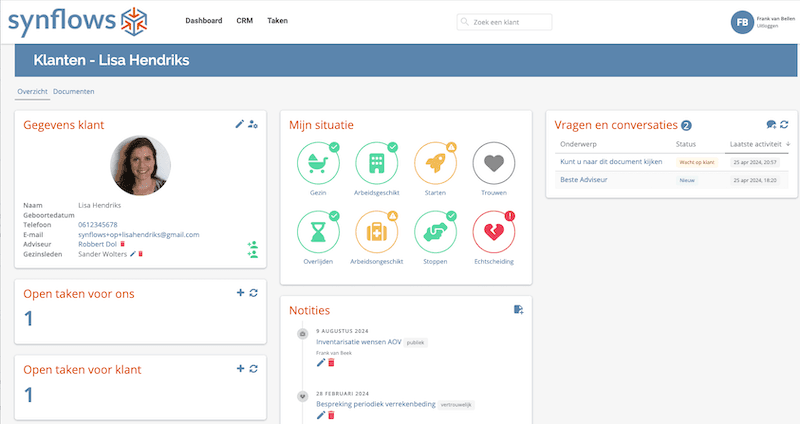Open the CRM menu item

[x=244, y=21]
